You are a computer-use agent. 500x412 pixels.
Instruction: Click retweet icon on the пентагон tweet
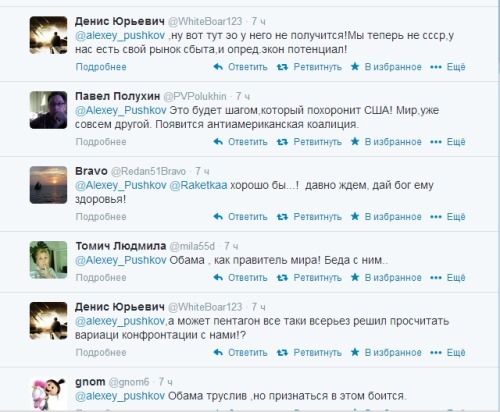pyautogui.click(x=282, y=353)
